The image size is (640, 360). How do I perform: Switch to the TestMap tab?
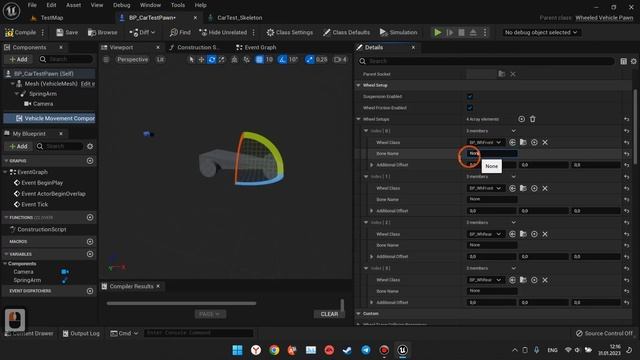(x=51, y=18)
